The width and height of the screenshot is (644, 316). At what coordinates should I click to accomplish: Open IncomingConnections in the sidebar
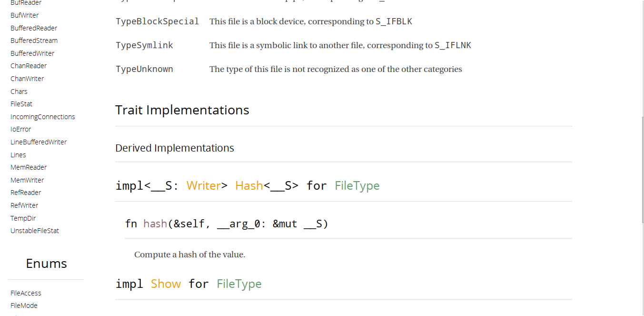coord(43,117)
